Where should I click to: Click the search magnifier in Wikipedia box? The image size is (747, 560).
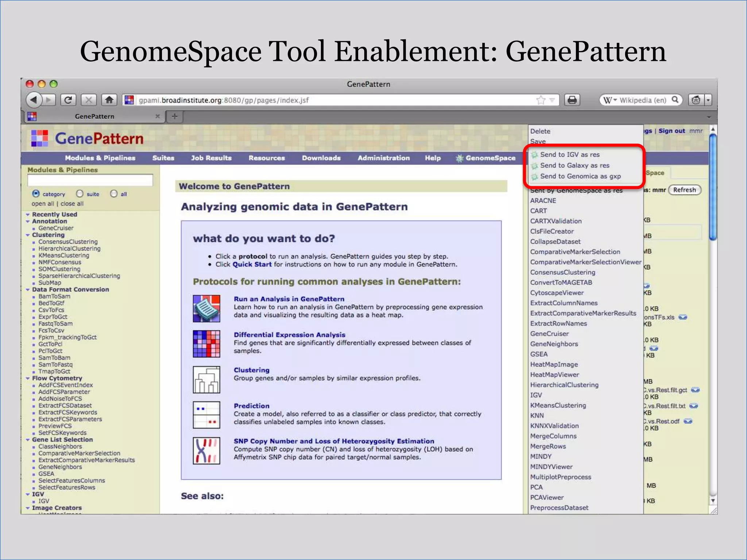pos(675,100)
